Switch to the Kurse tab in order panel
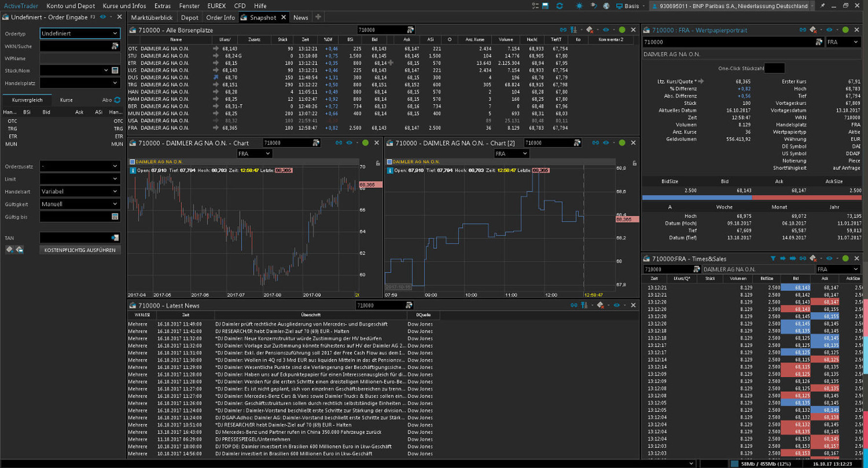The width and height of the screenshot is (868, 468). (x=66, y=100)
